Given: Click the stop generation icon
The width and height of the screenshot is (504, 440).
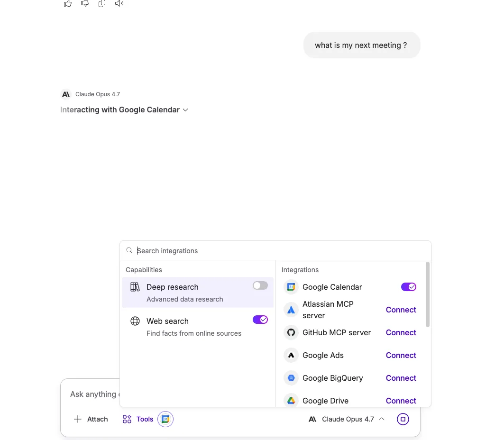Looking at the screenshot, I should point(403,419).
